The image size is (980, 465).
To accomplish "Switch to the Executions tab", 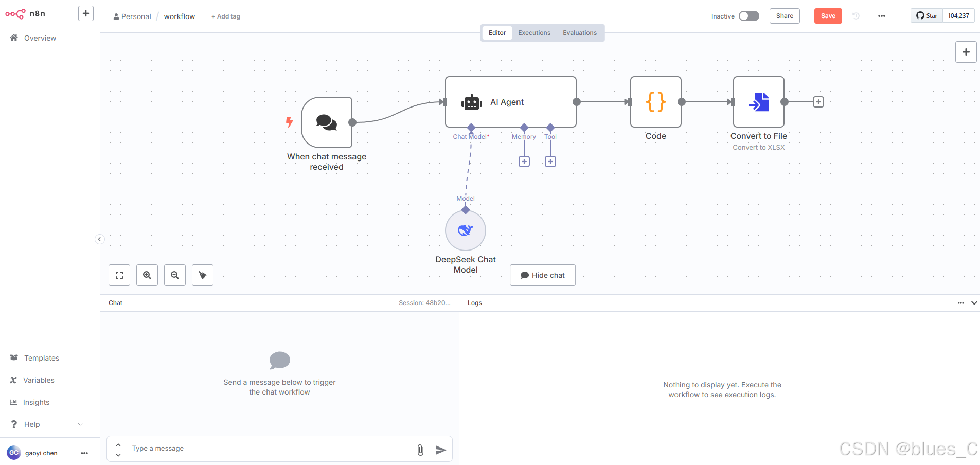I will click(x=534, y=33).
